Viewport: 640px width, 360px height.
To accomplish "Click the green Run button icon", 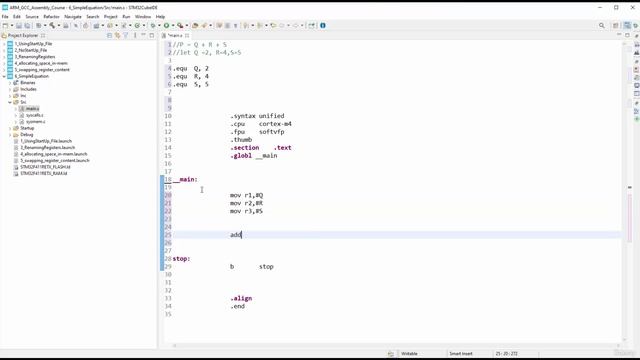I will (166, 25).
